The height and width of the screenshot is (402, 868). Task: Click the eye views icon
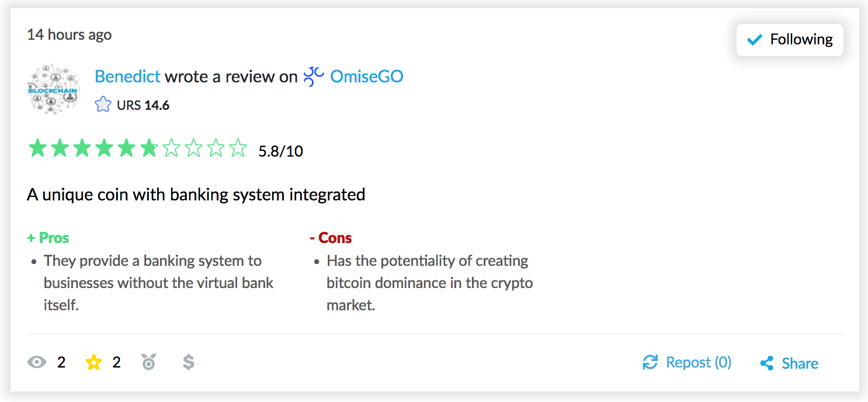pos(36,363)
